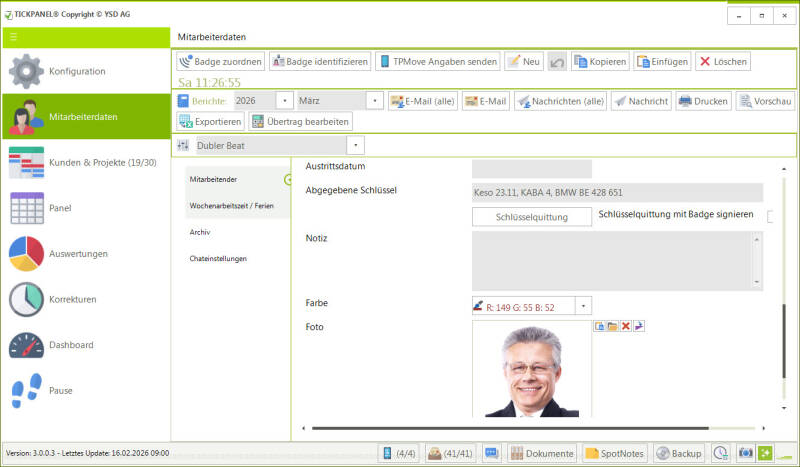
Task: Open the hamburger menu in green header
Action: click(14, 37)
